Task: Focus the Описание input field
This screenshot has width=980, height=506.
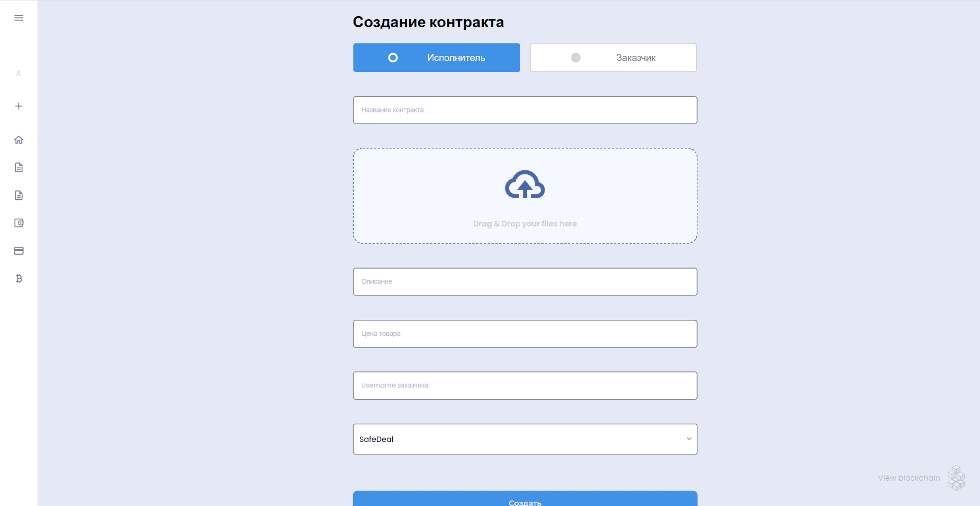Action: [525, 281]
